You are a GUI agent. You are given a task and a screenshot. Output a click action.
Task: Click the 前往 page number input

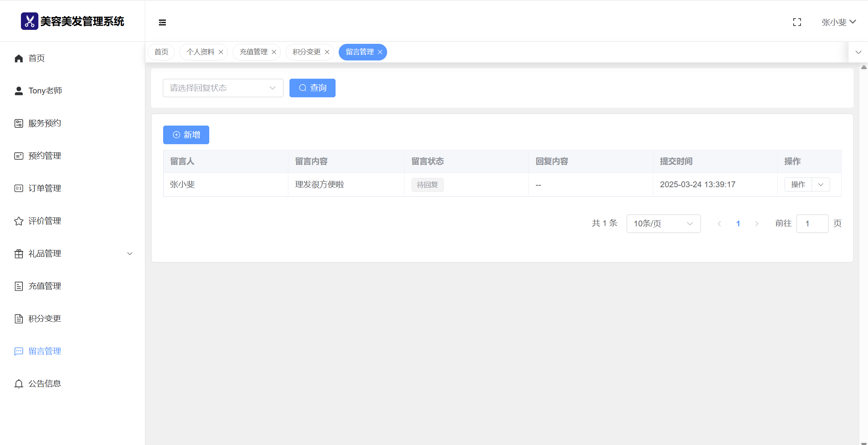point(812,224)
